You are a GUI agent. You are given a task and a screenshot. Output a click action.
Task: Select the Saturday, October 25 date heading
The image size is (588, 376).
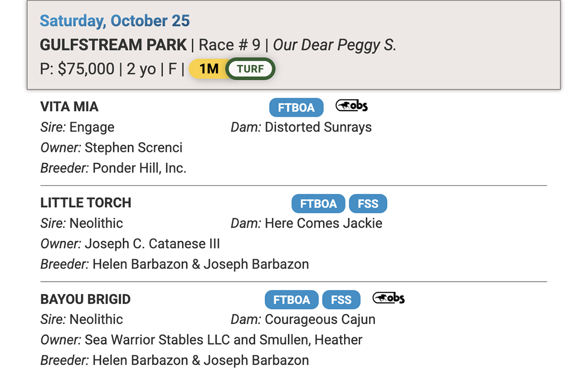tap(115, 21)
